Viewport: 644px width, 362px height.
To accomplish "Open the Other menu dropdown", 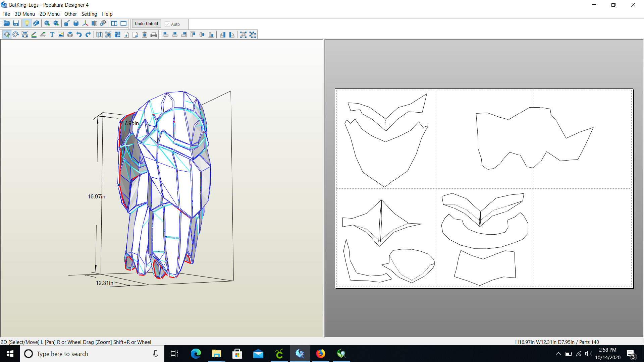I will coord(70,14).
